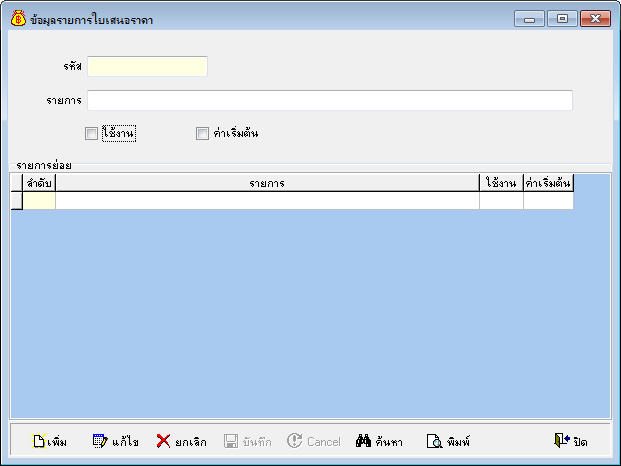Click the รหัส input field

click(147, 66)
